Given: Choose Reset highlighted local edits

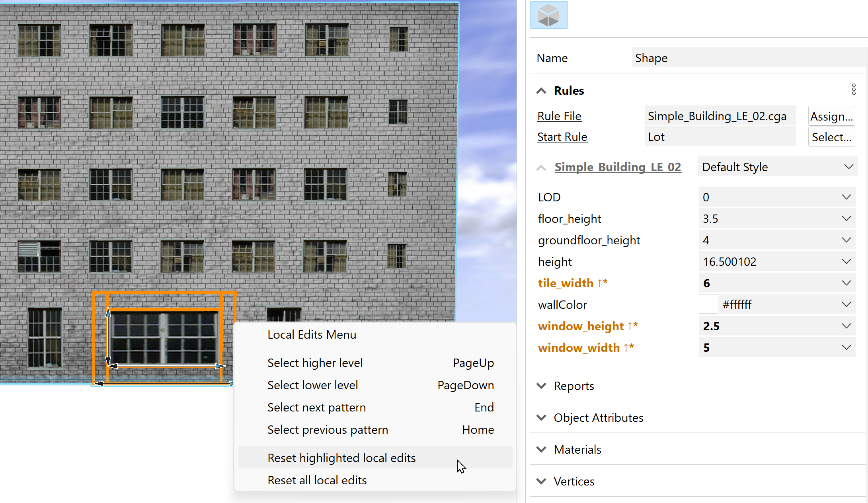Looking at the screenshot, I should coord(341,458).
